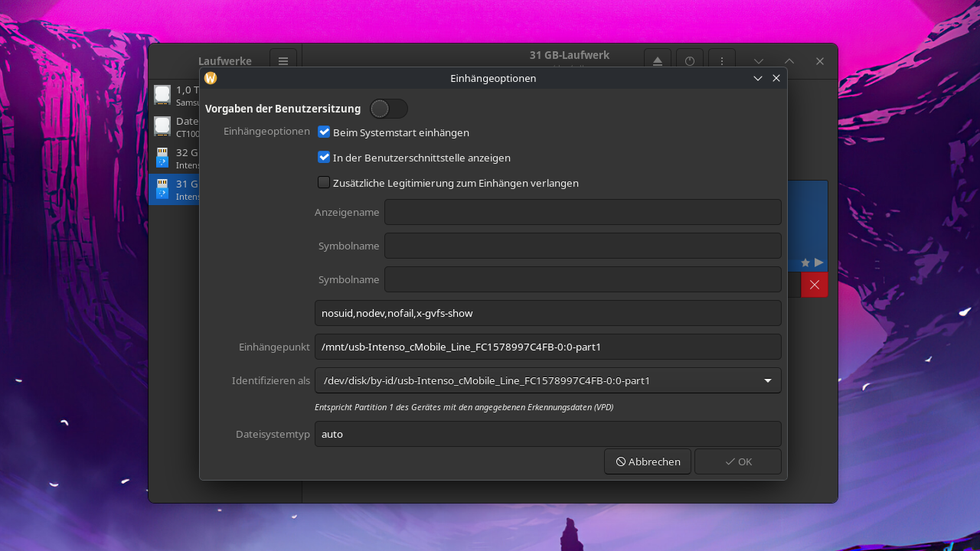The height and width of the screenshot is (551, 980).
Task: Click the eject drive icon
Action: point(658,61)
